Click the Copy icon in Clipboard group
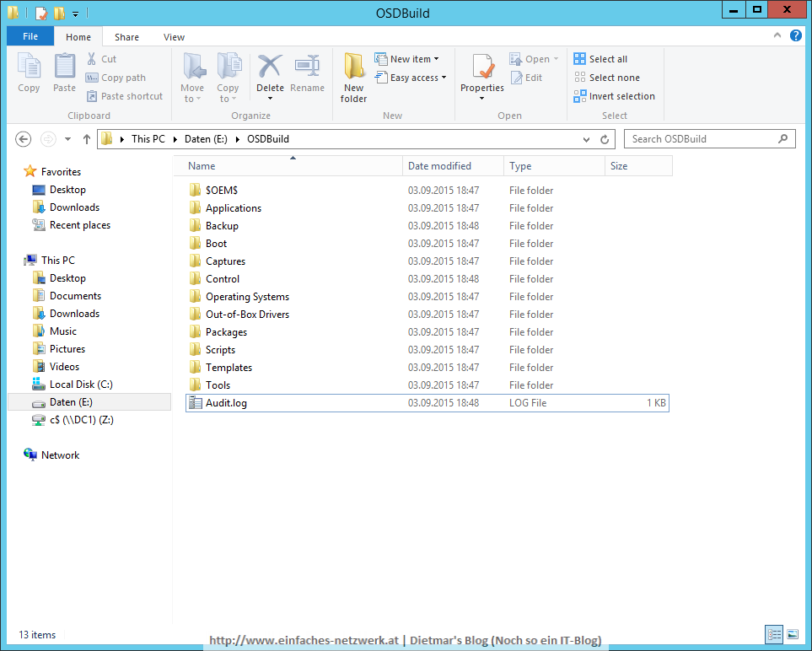Viewport: 812px width, 651px height. click(x=29, y=67)
